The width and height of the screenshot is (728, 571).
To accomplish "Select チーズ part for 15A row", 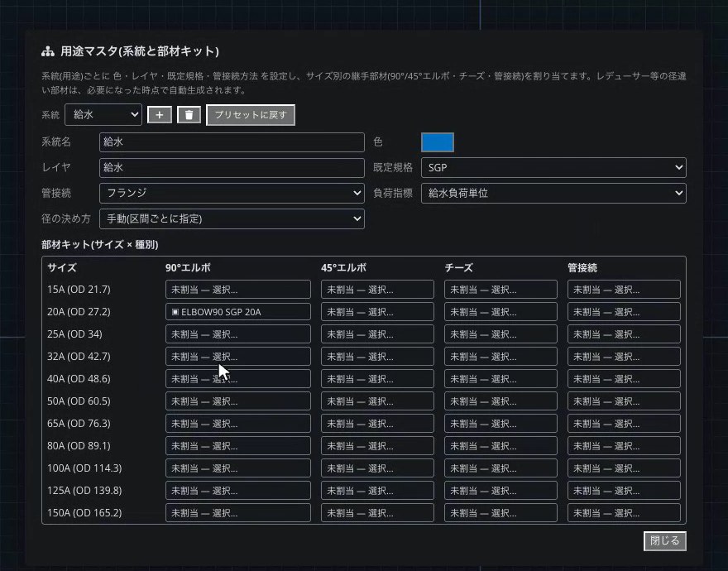I will pos(500,290).
